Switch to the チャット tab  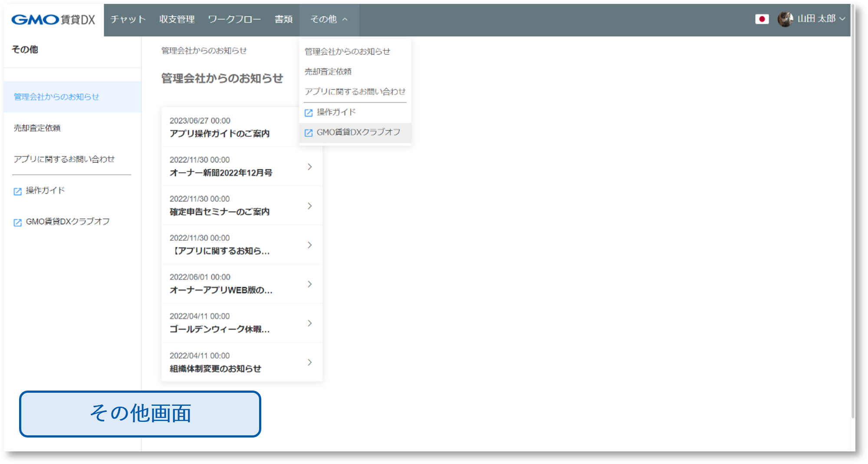(x=128, y=19)
